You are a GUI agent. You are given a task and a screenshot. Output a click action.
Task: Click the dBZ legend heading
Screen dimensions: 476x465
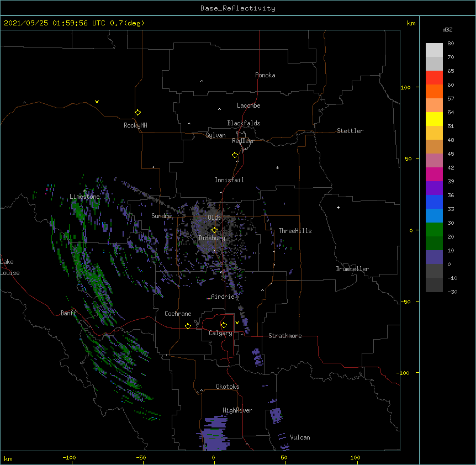click(447, 29)
